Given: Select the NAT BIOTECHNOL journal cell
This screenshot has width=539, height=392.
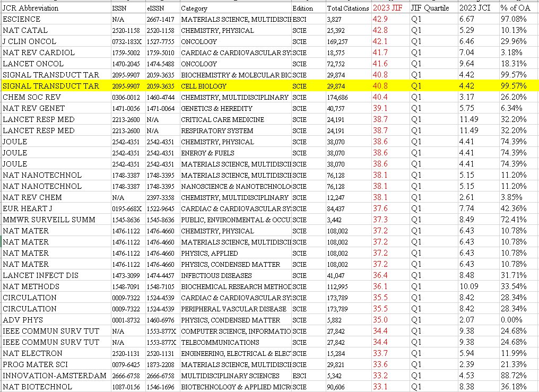Looking at the screenshot, I should [x=37, y=387].
